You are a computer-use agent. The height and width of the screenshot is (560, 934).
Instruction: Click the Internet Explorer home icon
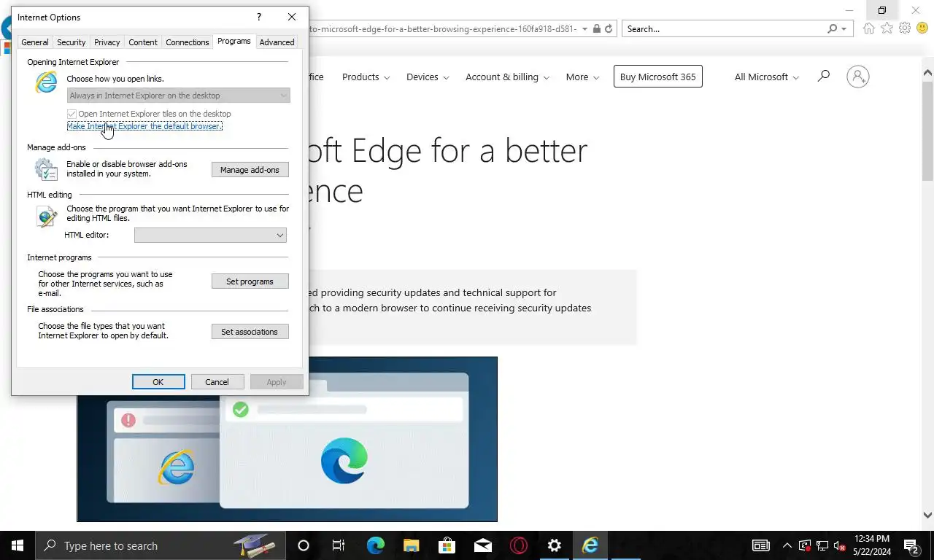868,28
